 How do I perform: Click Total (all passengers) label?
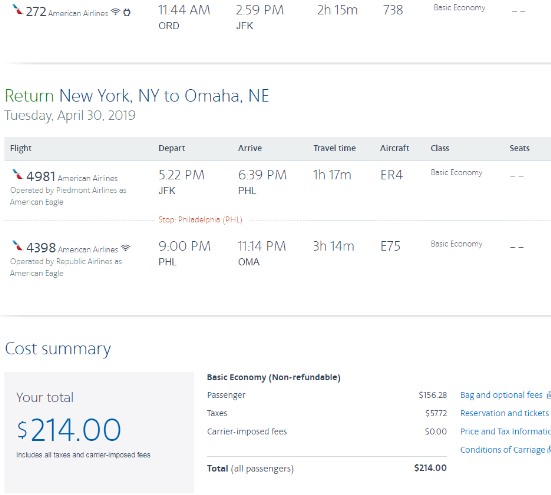(250, 469)
